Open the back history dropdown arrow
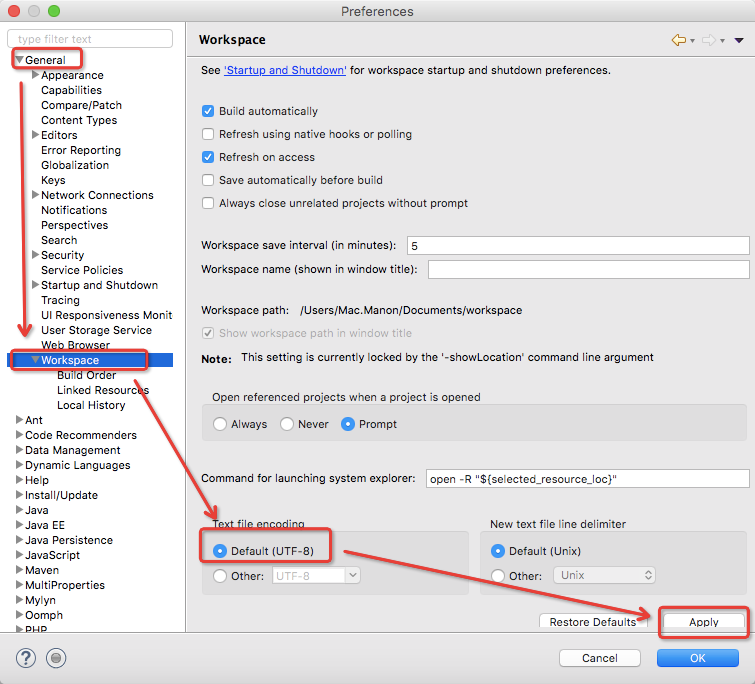Screen dimensions: 755x684 (692, 41)
